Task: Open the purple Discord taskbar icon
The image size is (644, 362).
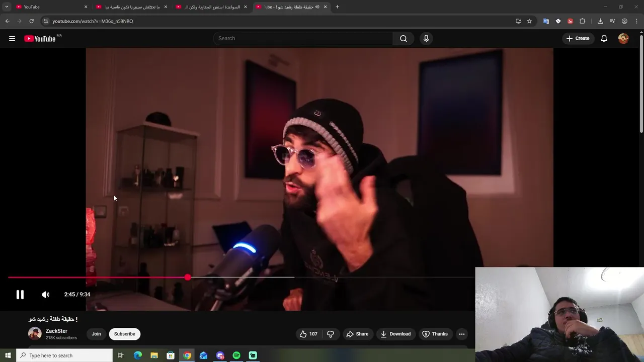Action: (220, 355)
